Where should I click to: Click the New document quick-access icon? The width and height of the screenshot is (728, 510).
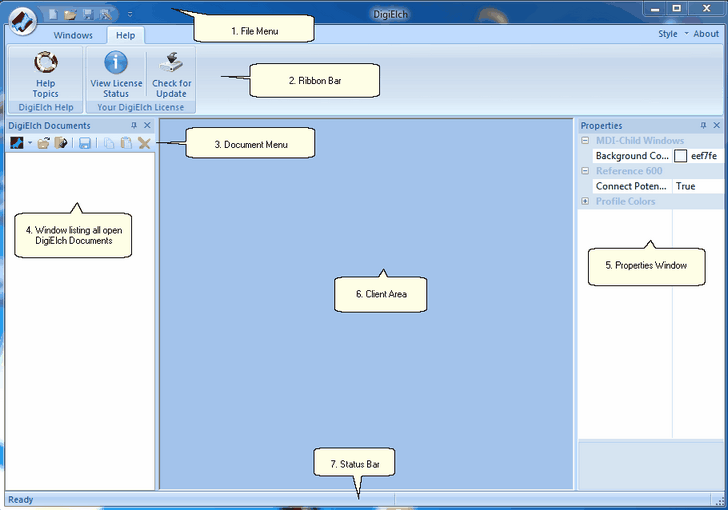[x=53, y=14]
